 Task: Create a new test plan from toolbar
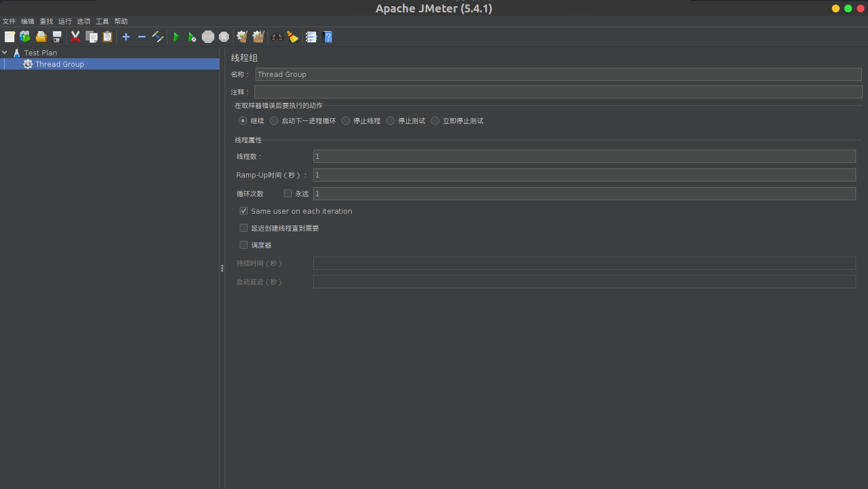10,37
